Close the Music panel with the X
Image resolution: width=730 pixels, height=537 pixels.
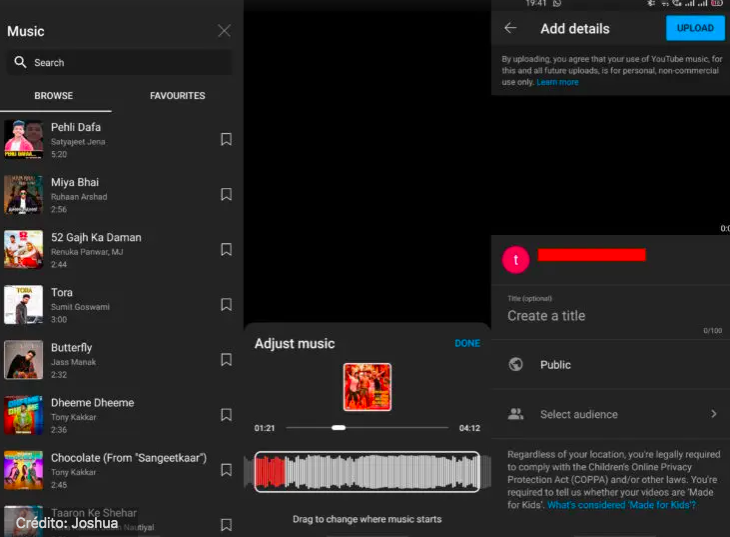224,31
